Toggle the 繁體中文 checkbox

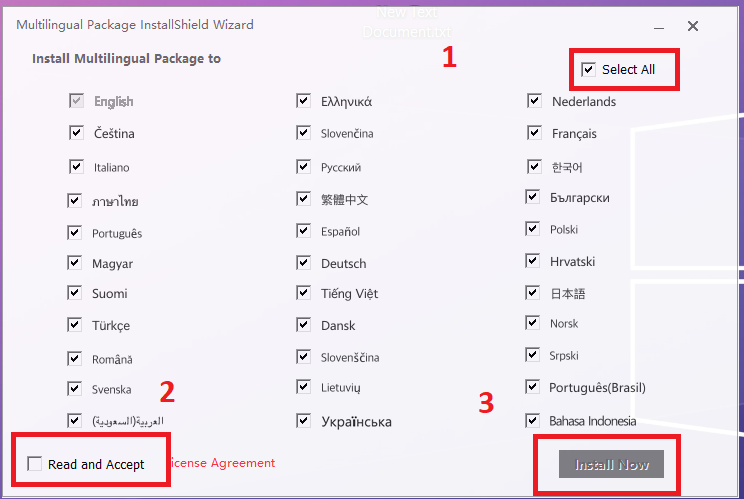(304, 199)
